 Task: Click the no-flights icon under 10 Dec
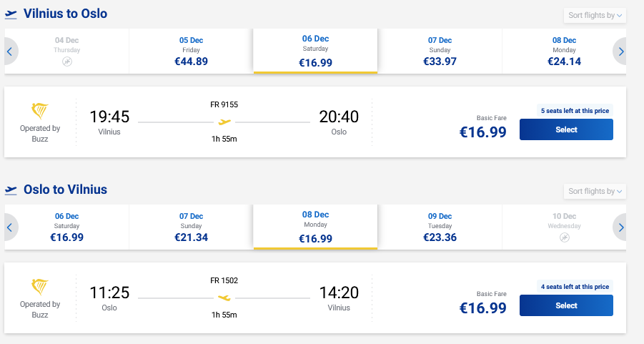[x=564, y=237]
